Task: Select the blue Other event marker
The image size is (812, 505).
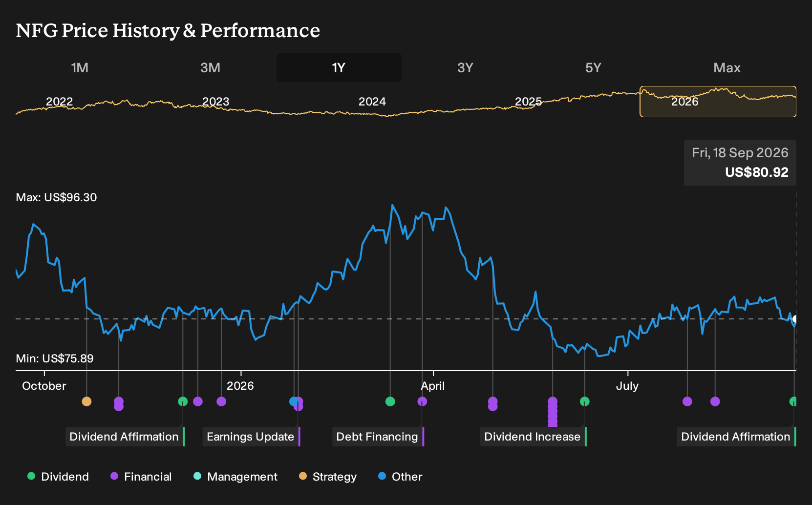Action: coord(294,401)
